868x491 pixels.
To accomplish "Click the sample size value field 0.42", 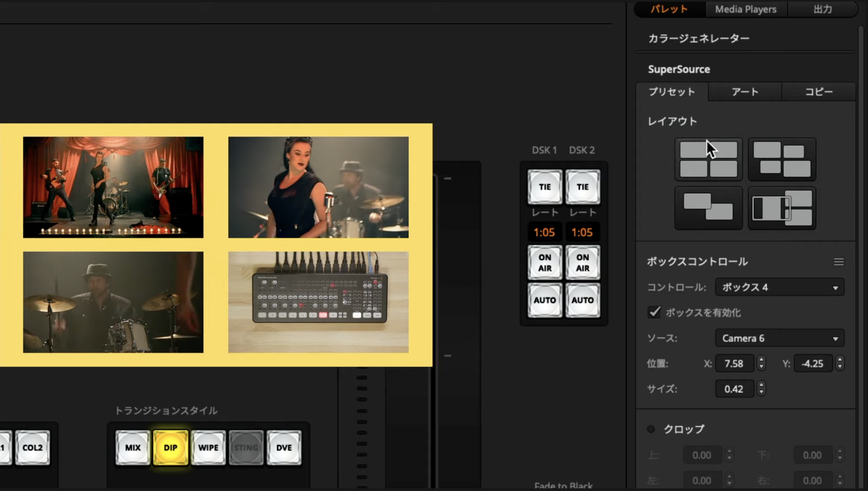I will point(734,388).
